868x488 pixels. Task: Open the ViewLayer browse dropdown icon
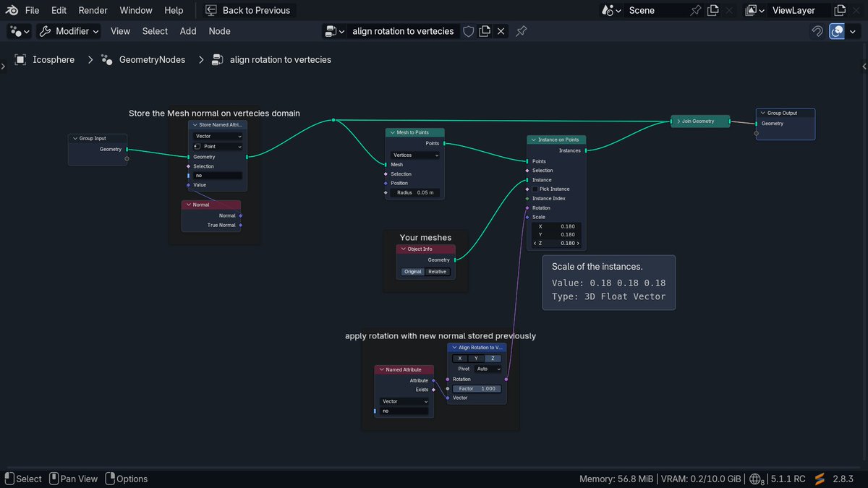(755, 10)
